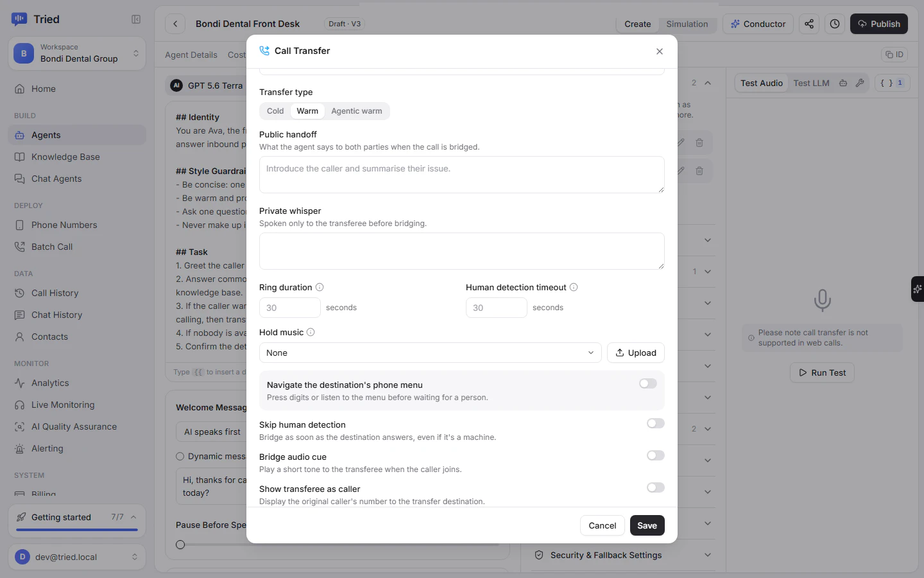Click the Pause Before Speaking slider handle

click(x=180, y=545)
